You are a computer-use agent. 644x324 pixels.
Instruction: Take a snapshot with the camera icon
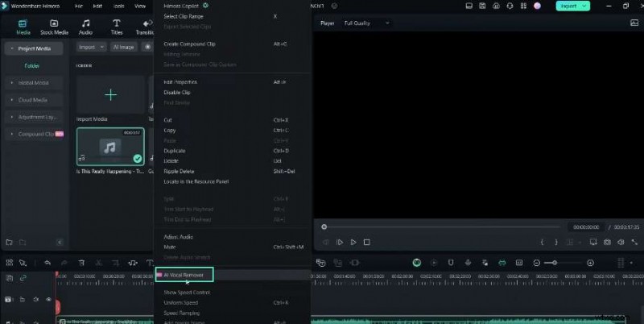(x=607, y=242)
